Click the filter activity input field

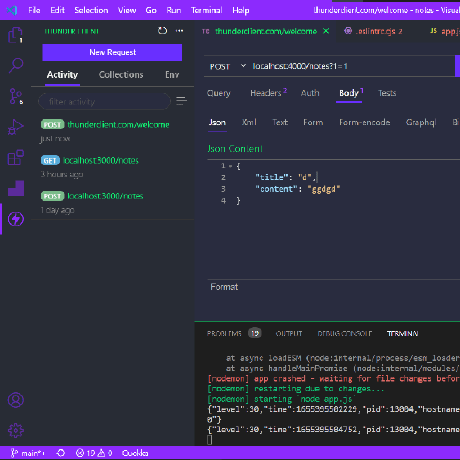[x=104, y=101]
